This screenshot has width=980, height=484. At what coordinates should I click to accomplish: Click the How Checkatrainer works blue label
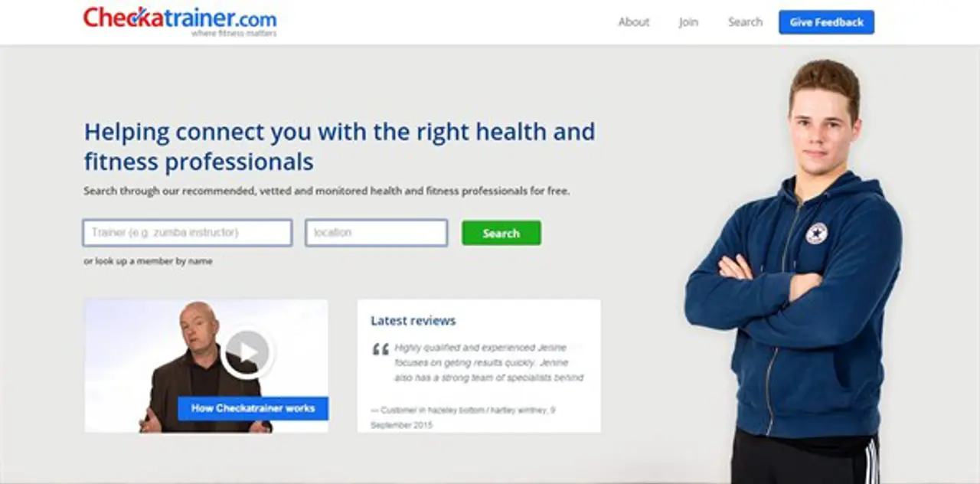[x=253, y=408]
